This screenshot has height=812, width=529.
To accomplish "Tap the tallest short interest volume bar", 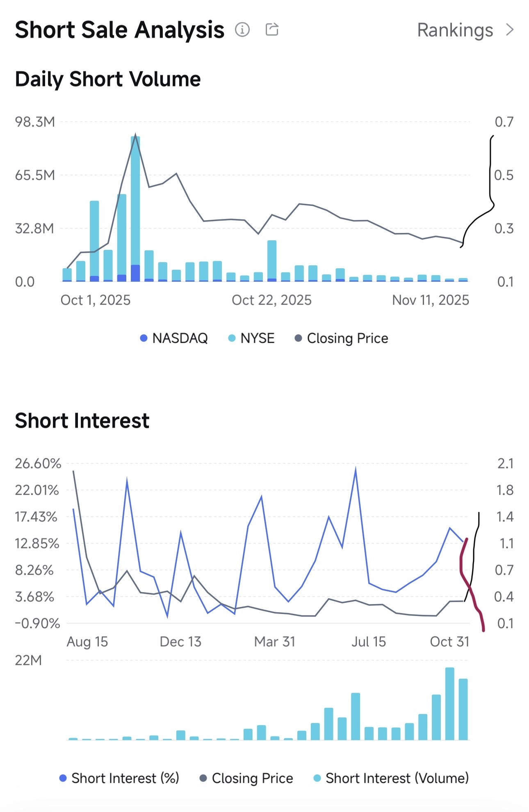I will click(x=449, y=704).
